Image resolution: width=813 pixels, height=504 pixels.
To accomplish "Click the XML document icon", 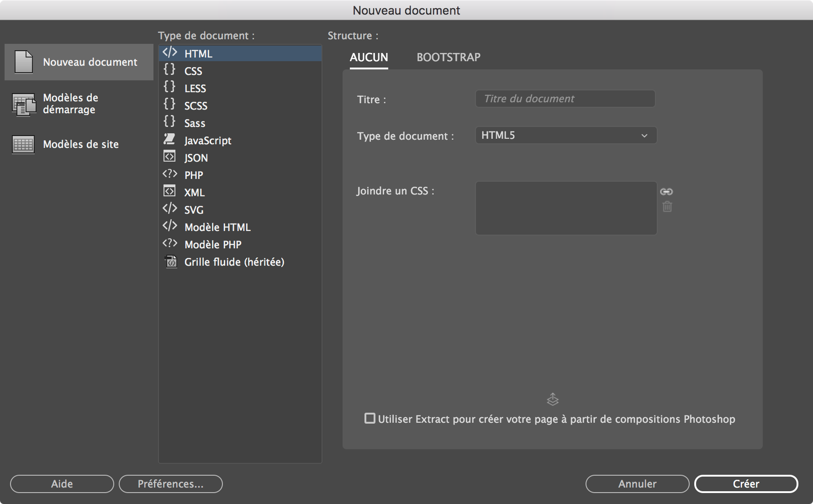I will (169, 191).
